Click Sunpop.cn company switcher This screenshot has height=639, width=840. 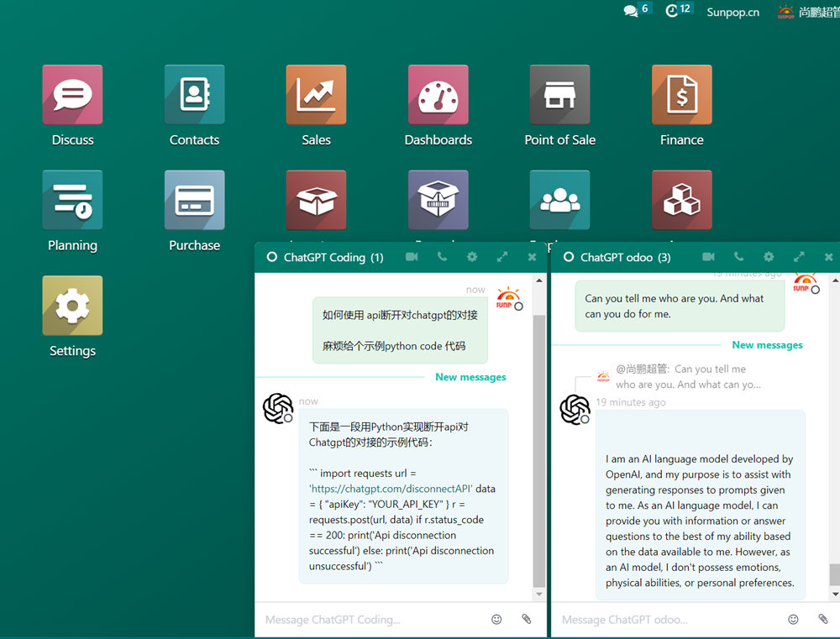pos(732,13)
